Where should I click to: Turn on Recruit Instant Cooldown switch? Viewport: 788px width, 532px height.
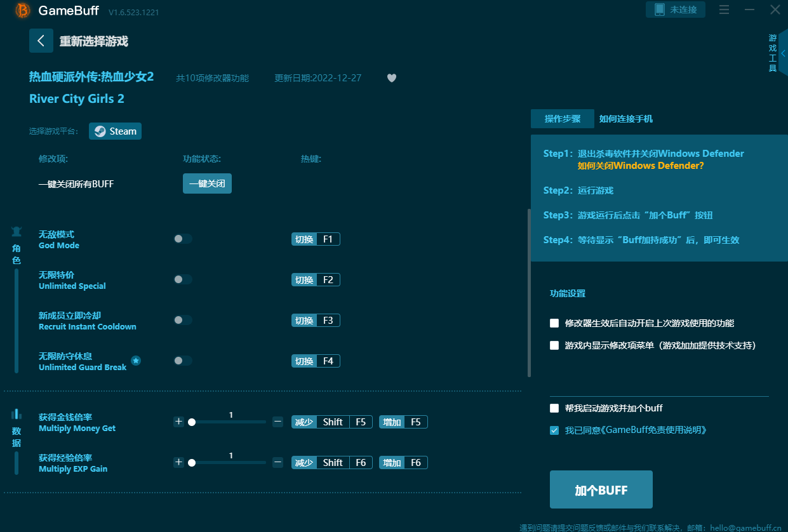(183, 320)
